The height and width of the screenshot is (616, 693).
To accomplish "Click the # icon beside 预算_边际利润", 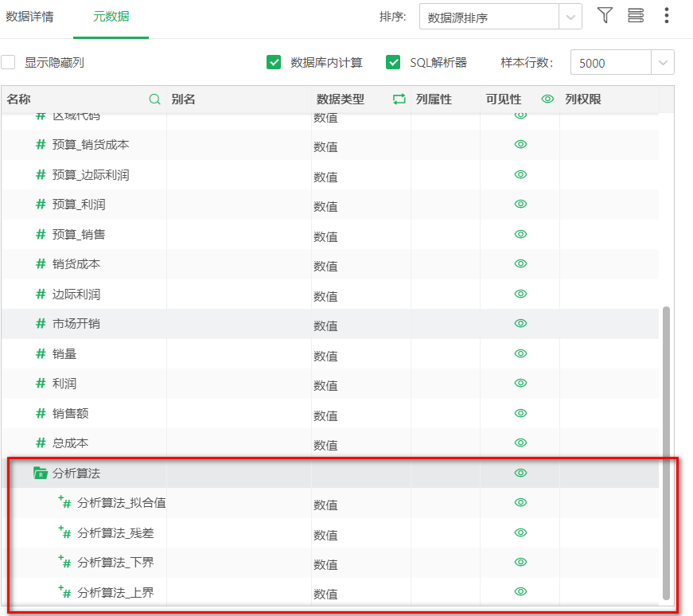I will [41, 174].
